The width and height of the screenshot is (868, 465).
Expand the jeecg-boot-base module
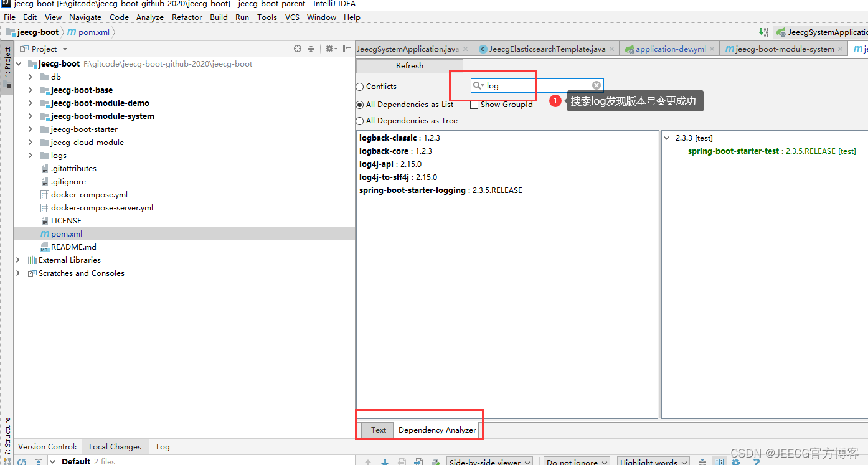tap(31, 90)
